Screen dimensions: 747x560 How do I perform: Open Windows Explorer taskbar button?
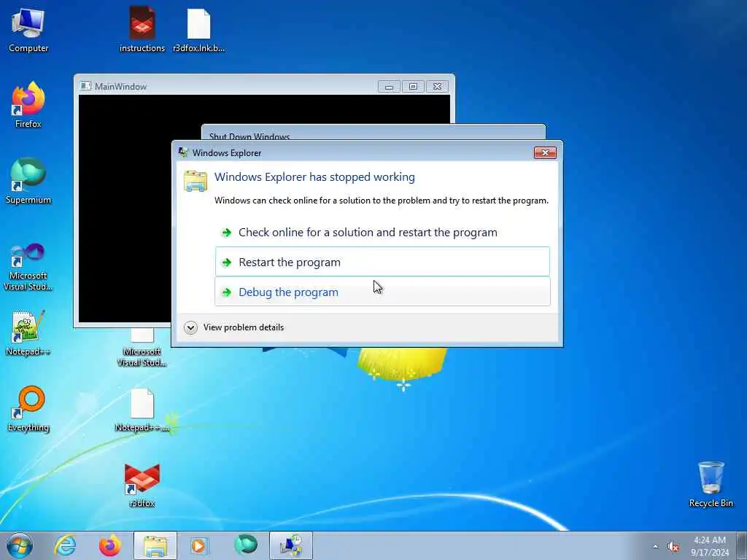(x=155, y=545)
